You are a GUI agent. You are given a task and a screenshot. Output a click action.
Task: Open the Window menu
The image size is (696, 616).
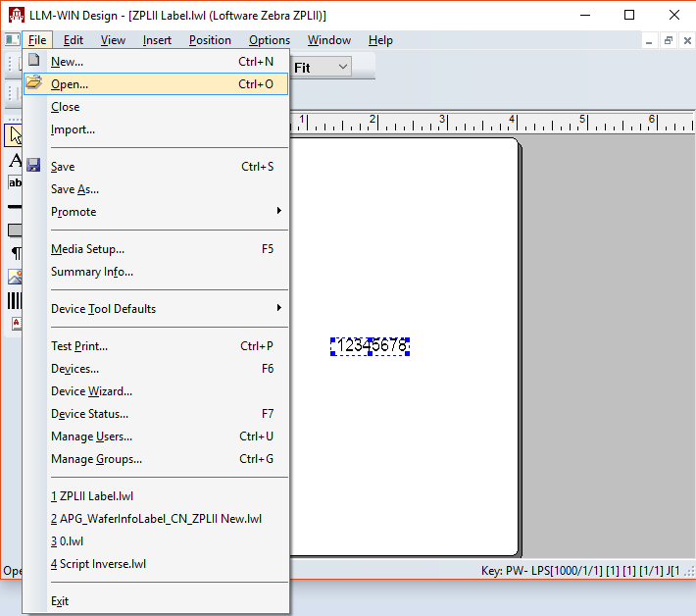(329, 40)
